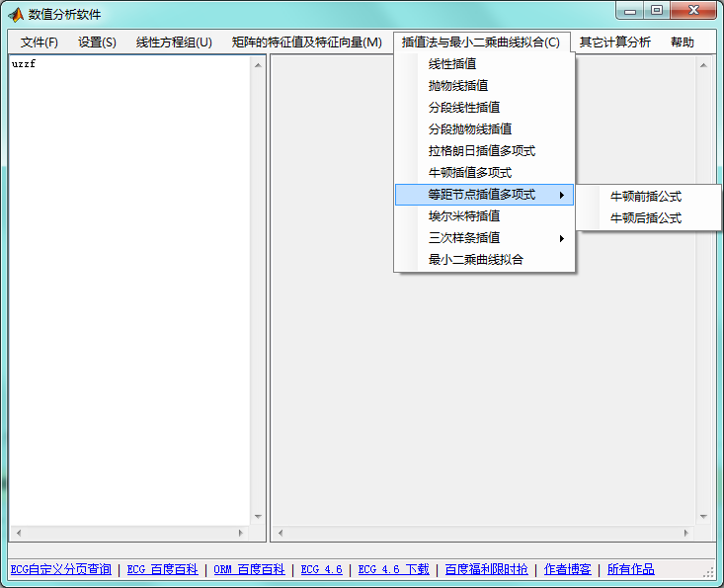Choose 分段抛物线插值 menu entry

pyautogui.click(x=484, y=128)
